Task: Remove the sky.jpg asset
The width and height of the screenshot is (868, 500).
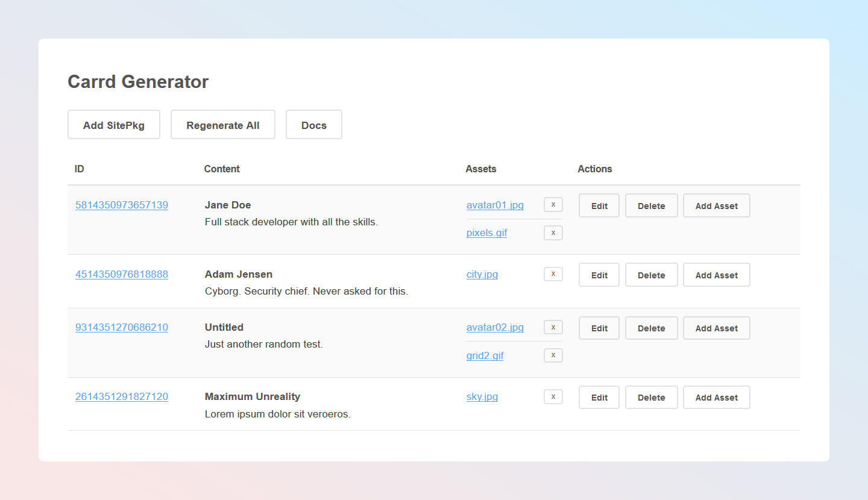Action: [x=553, y=396]
